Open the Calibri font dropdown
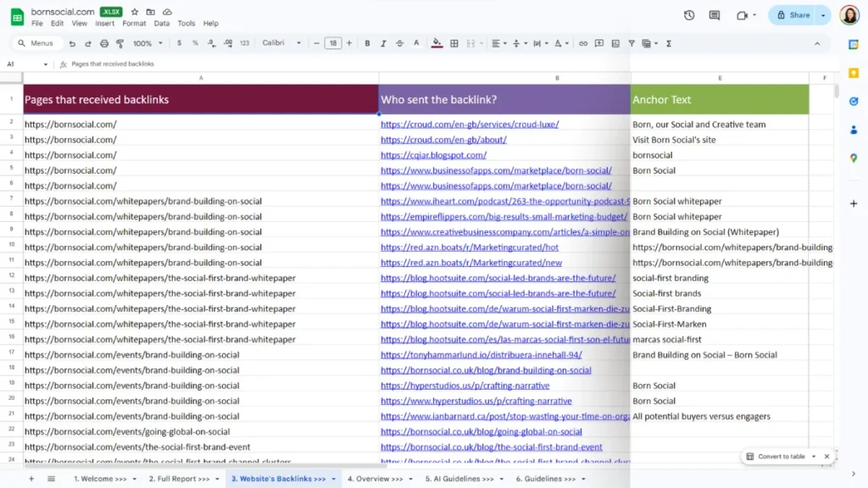Image resolution: width=868 pixels, height=488 pixels. tap(281, 43)
